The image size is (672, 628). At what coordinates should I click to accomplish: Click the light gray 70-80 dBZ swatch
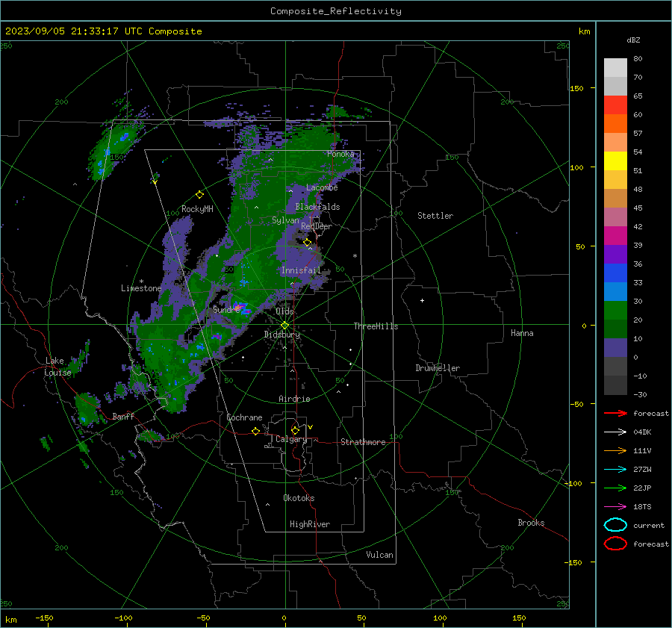pyautogui.click(x=615, y=68)
